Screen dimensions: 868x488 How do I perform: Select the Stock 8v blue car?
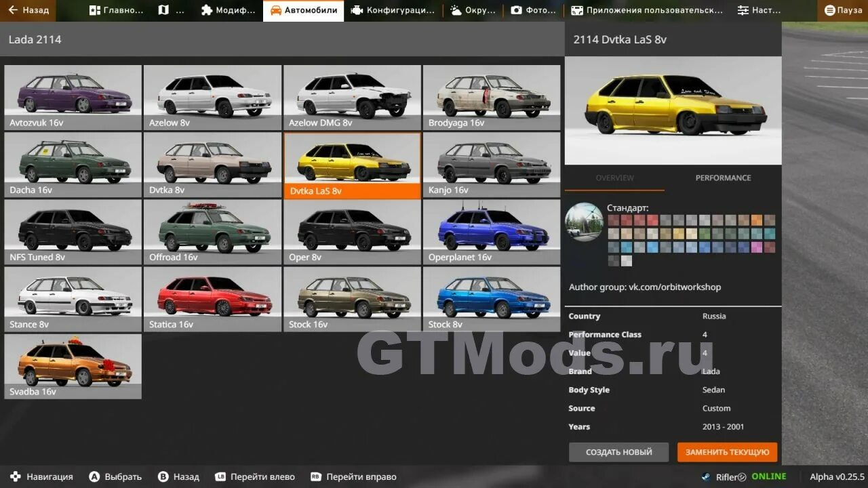click(x=492, y=299)
